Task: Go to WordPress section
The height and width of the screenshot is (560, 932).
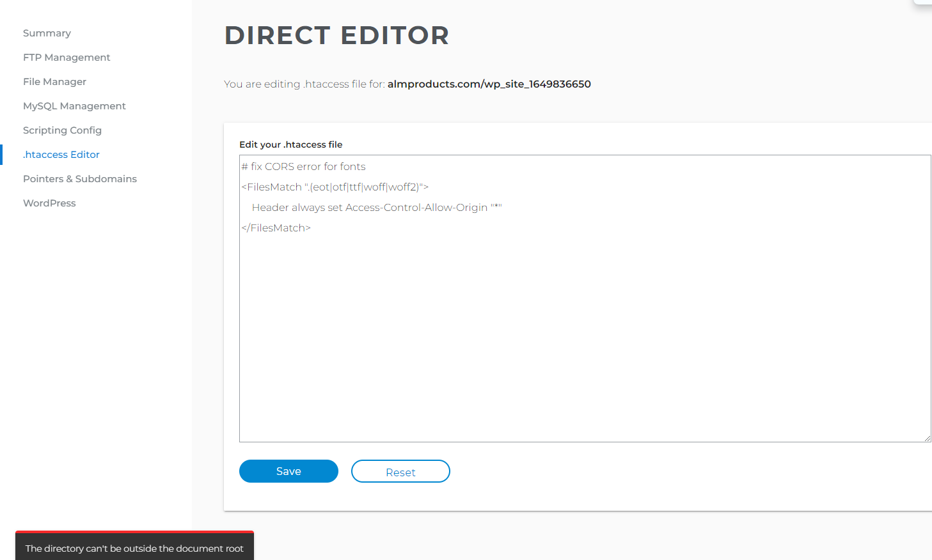Action: [49, 203]
